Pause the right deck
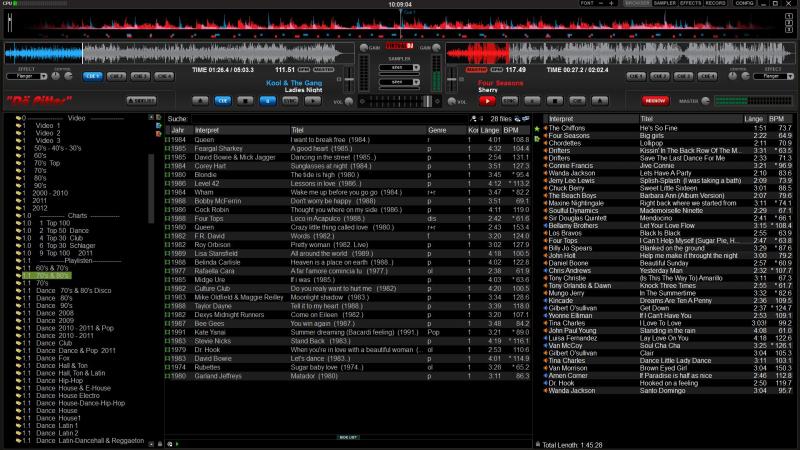Image resolution: width=800 pixels, height=450 pixels. 532,101
